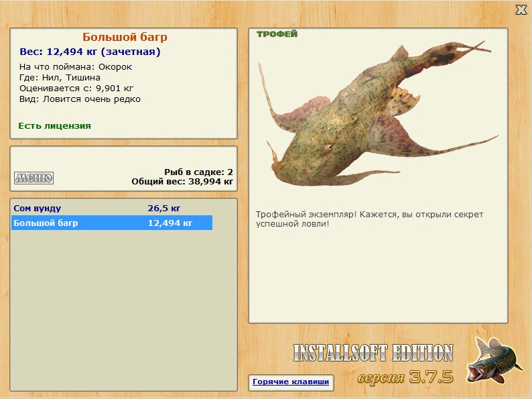Click the ТРОФЕЙ label
The image size is (532, 399).
(277, 34)
